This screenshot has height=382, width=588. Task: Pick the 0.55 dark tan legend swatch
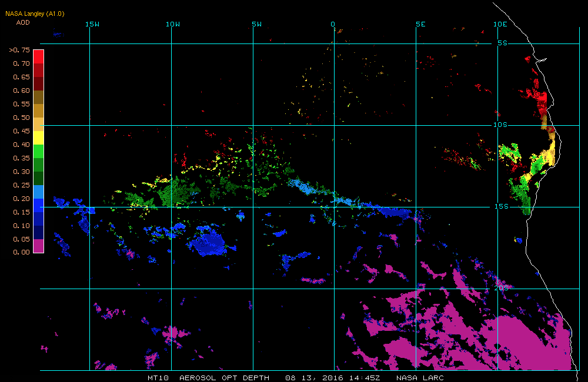point(39,97)
